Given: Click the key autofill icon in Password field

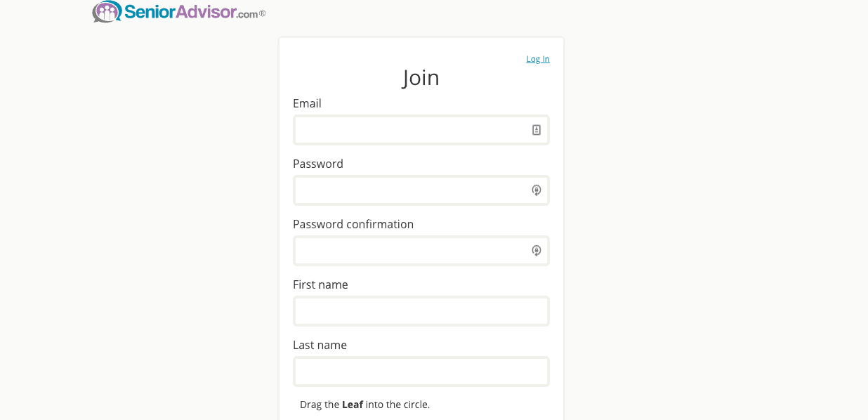Looking at the screenshot, I should pyautogui.click(x=537, y=190).
